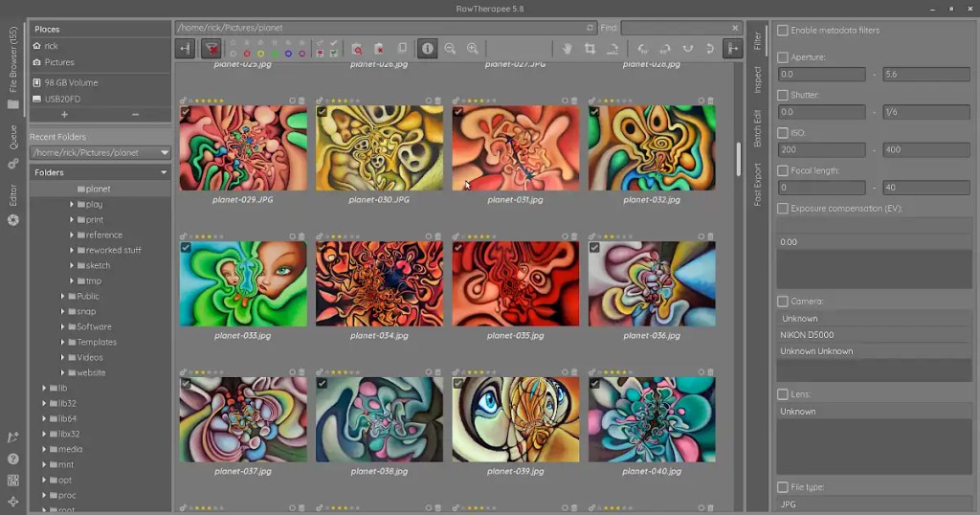The height and width of the screenshot is (515, 980).
Task: Click the clear filters funnel icon
Action: point(212,49)
